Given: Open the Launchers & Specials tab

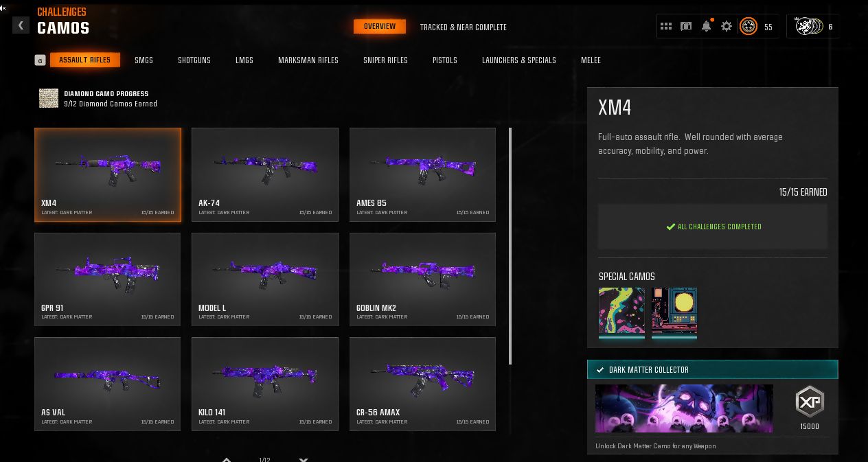Looking at the screenshot, I should (518, 60).
